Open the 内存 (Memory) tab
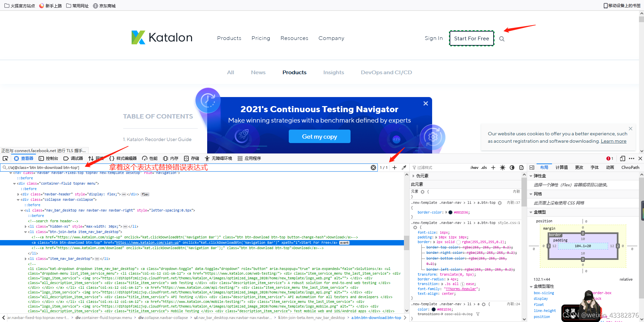The width and height of the screenshot is (644, 322). [171, 158]
